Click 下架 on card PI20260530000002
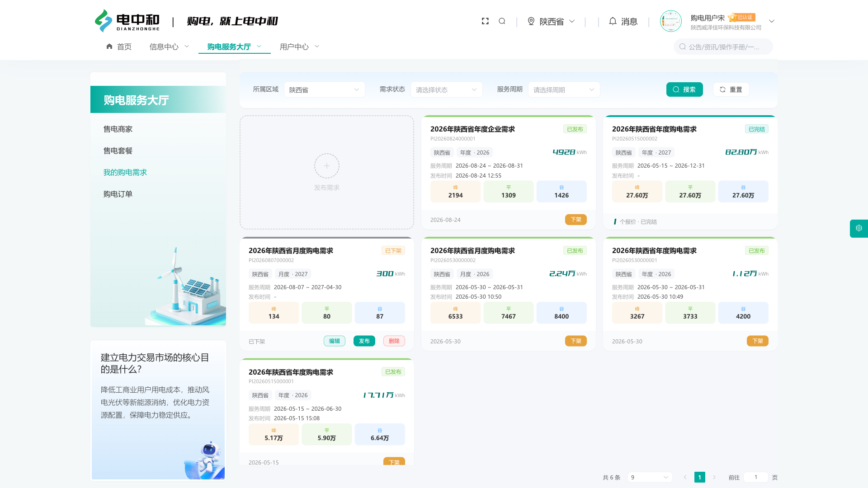The width and height of the screenshot is (868, 488). [x=576, y=341]
